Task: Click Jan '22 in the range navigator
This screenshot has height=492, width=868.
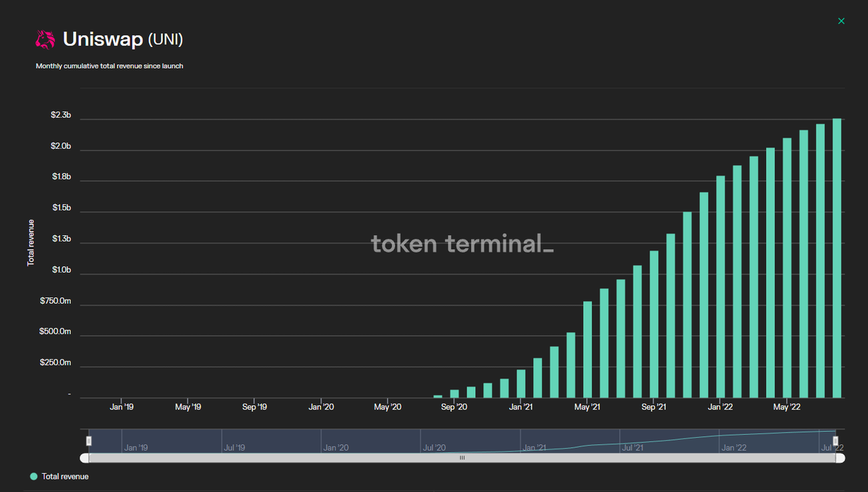Action: click(x=733, y=448)
